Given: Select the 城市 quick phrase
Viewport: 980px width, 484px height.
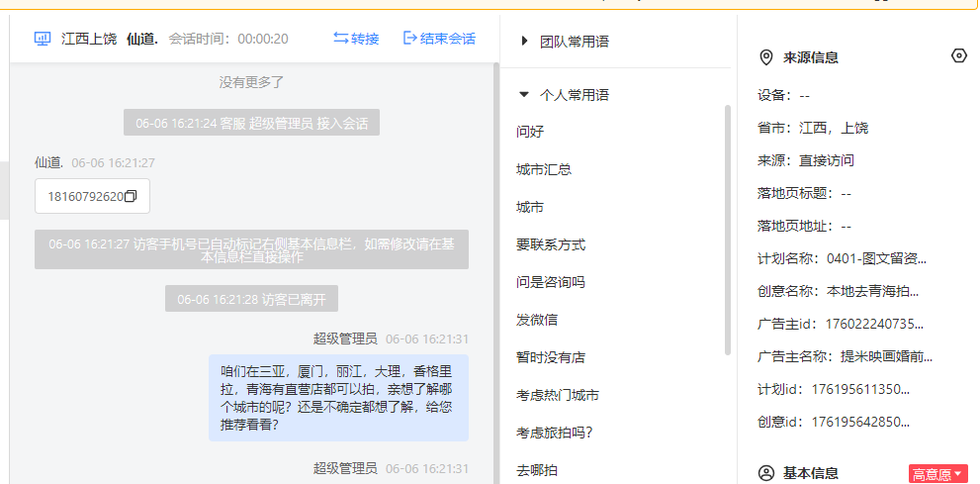Looking at the screenshot, I should coord(530,207).
